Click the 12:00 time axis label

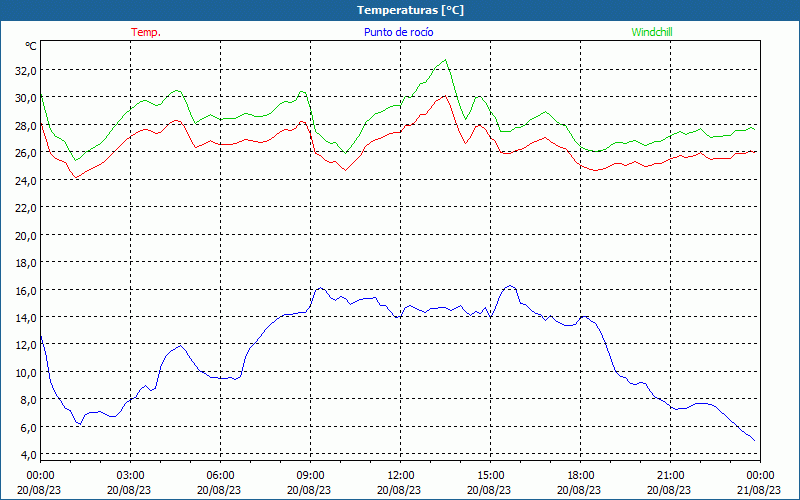[401, 476]
